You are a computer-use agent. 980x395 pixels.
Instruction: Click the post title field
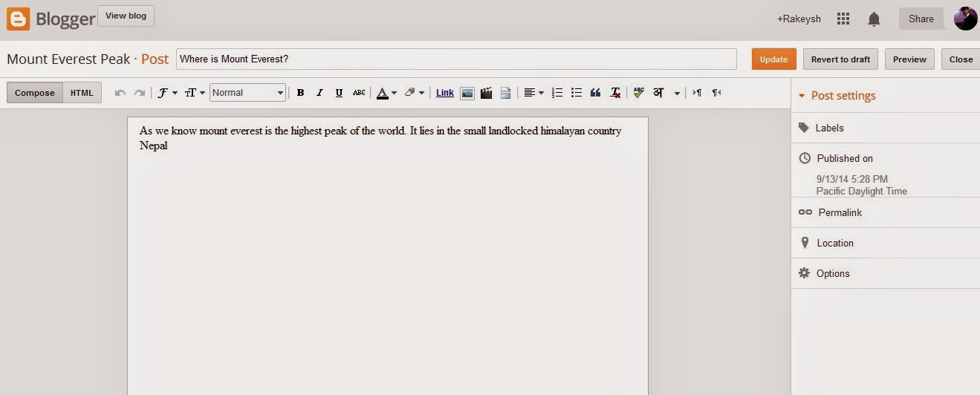[x=456, y=59]
